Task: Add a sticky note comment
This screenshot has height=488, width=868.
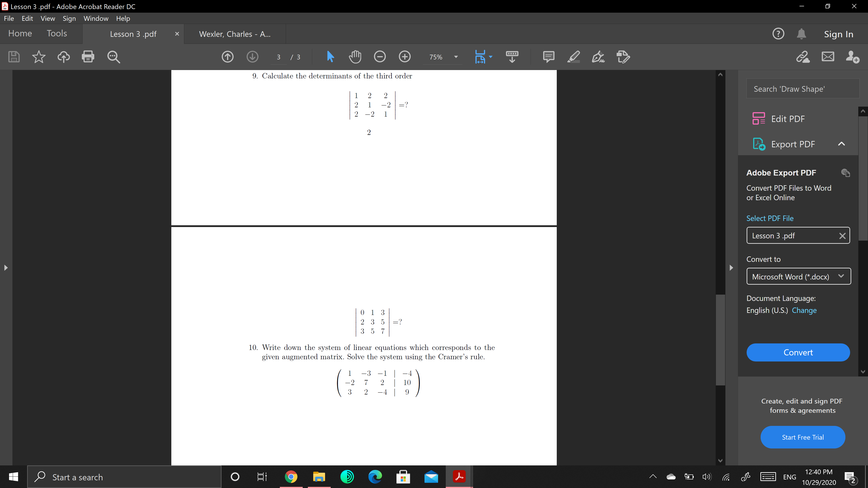Action: pyautogui.click(x=549, y=56)
